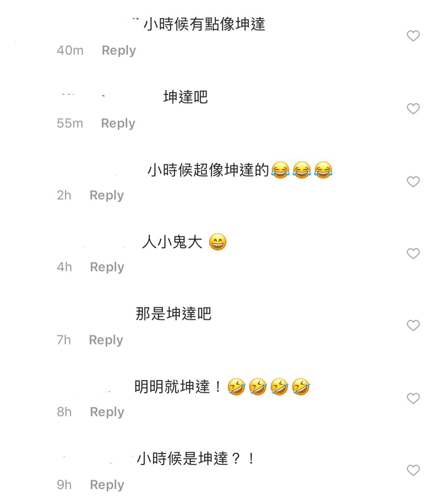Tap heart beside '那是坤達吧' comment
Viewport: 433px width, 504px height.
click(413, 325)
